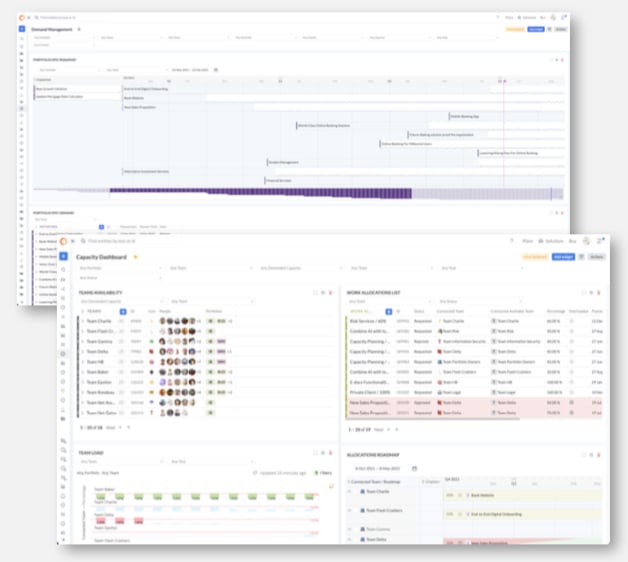Click Add widget button in Demand Management window
Screen dimensions: 628x562
[x=536, y=29]
